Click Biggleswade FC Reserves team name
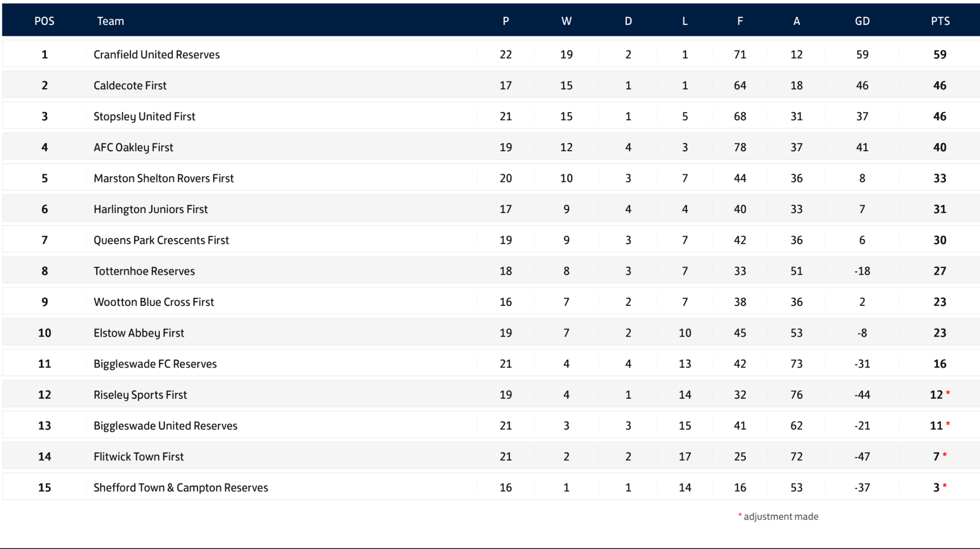This screenshot has height=549, width=980. [155, 364]
